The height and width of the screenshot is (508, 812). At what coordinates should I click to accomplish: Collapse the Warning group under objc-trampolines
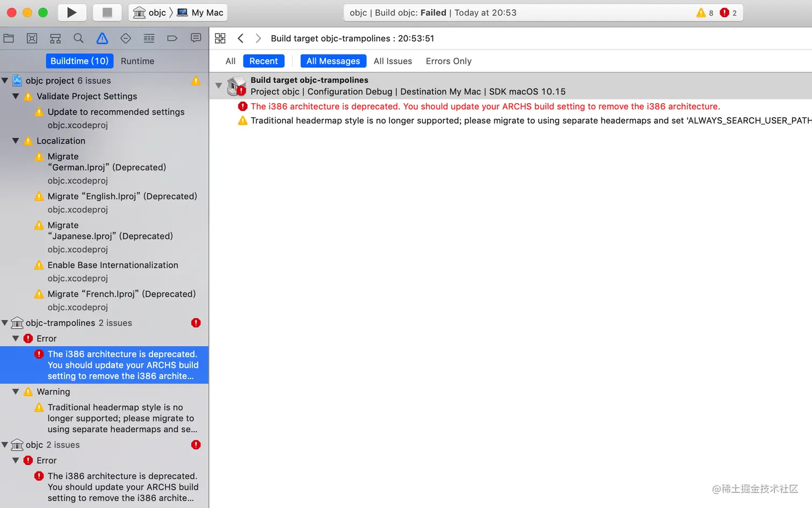click(16, 392)
